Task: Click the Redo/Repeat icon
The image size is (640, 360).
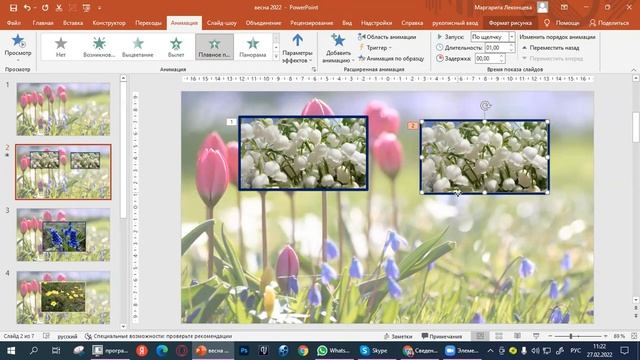Action: pos(45,8)
